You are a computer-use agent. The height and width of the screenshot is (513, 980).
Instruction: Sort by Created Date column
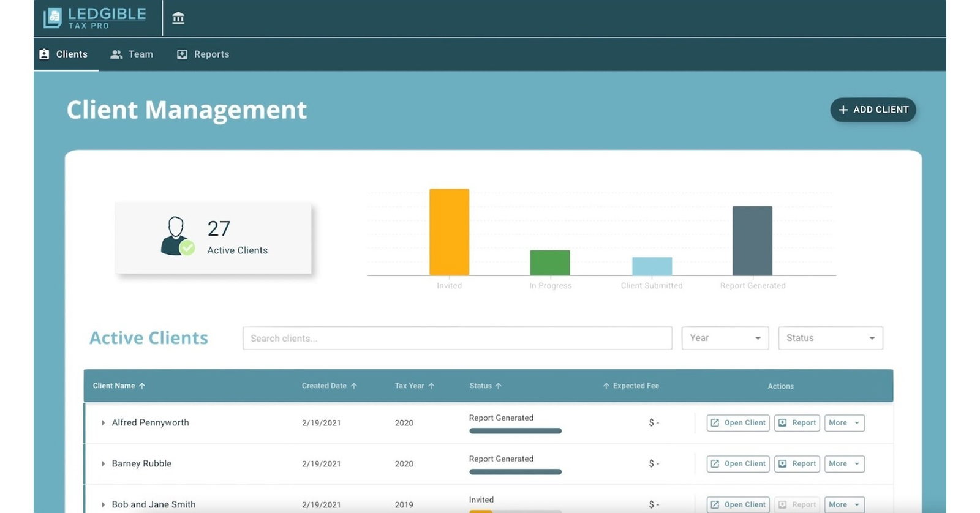330,386
